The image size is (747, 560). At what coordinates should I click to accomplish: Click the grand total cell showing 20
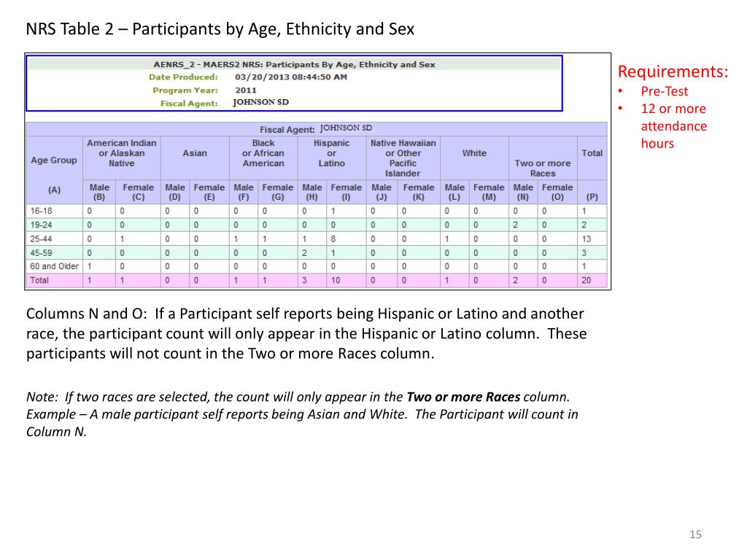(586, 281)
